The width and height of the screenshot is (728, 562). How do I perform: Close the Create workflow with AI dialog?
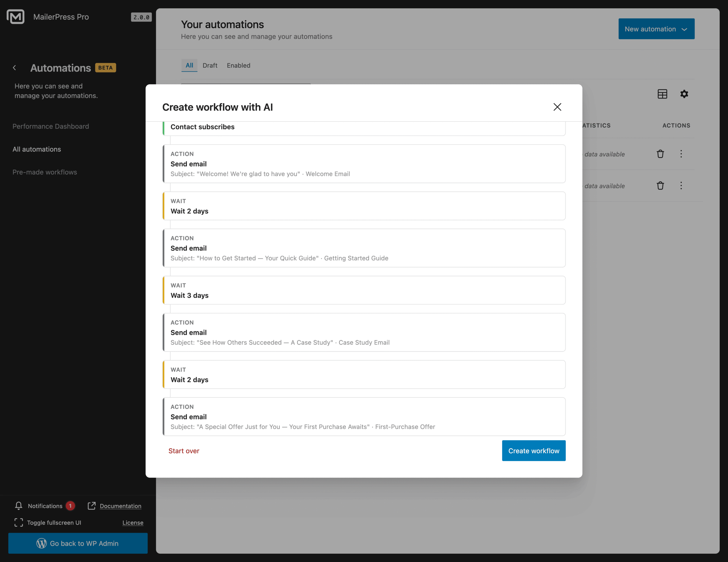557,107
